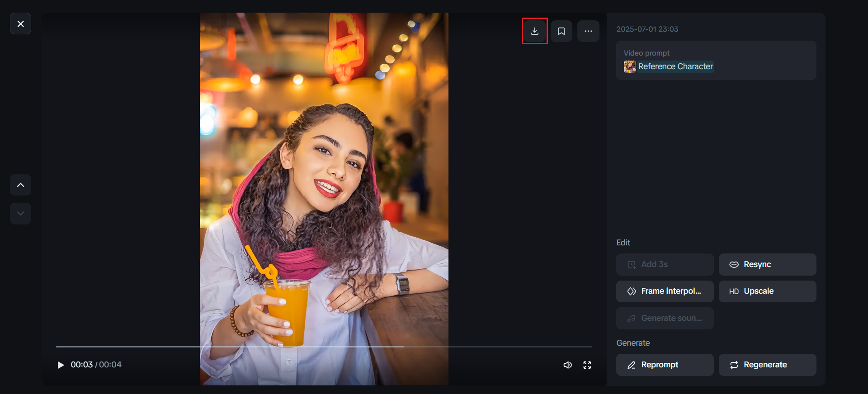Viewport: 868px width, 394px height.
Task: Click the 00:03 / 00:04 time display
Action: tap(96, 365)
